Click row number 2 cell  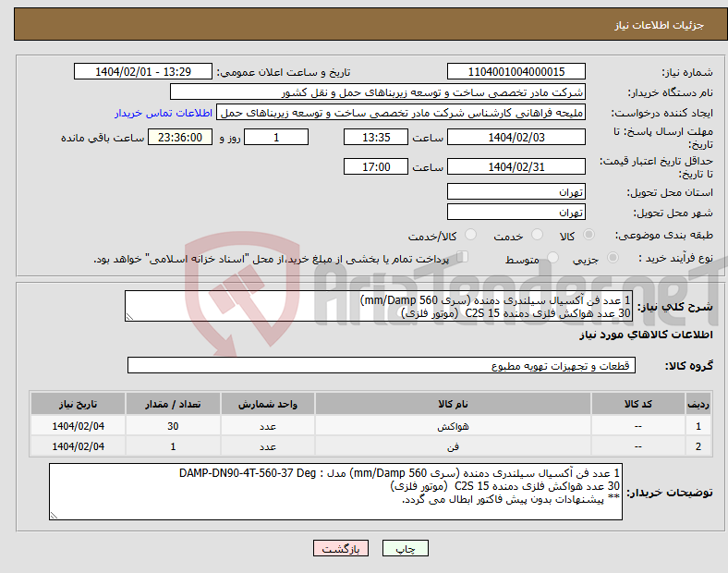coord(698,446)
